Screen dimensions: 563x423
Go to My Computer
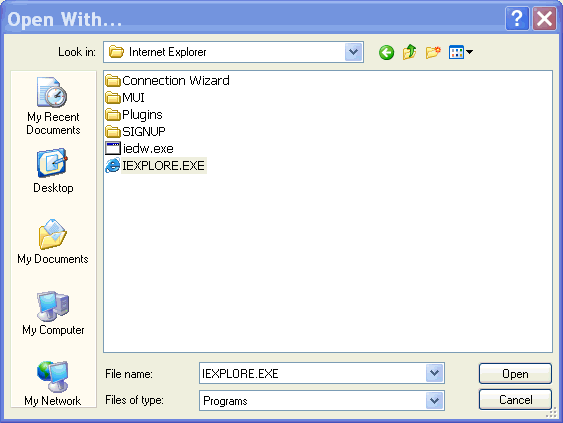53,313
